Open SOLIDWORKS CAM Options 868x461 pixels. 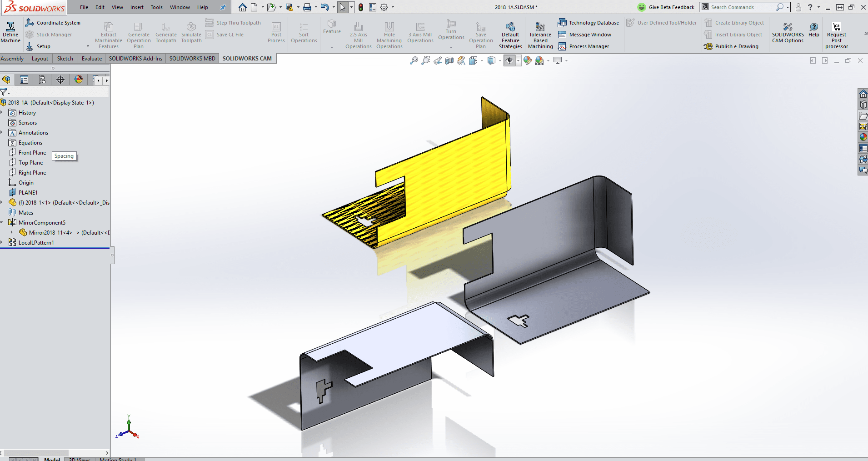788,33
